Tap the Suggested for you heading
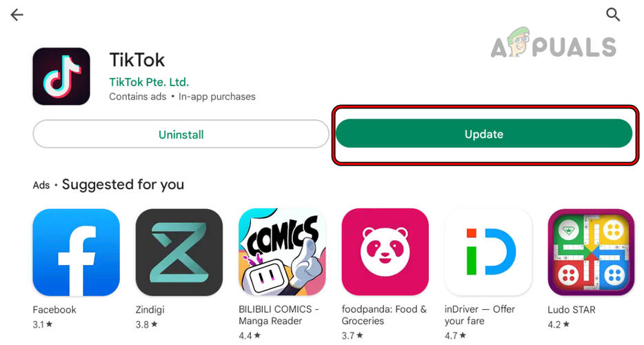 (123, 184)
